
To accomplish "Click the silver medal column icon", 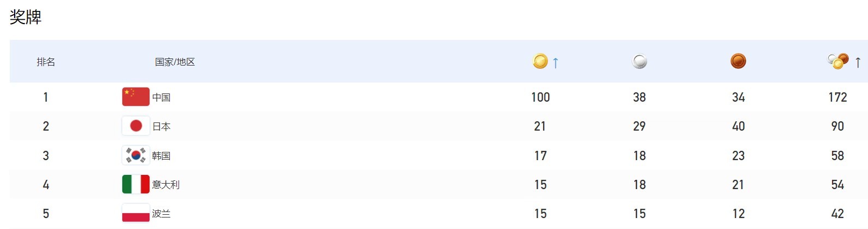I will click(x=639, y=61).
